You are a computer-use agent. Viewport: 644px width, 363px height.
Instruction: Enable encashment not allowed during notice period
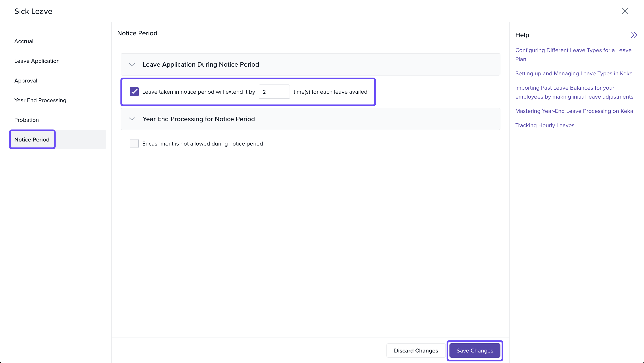coord(134,144)
